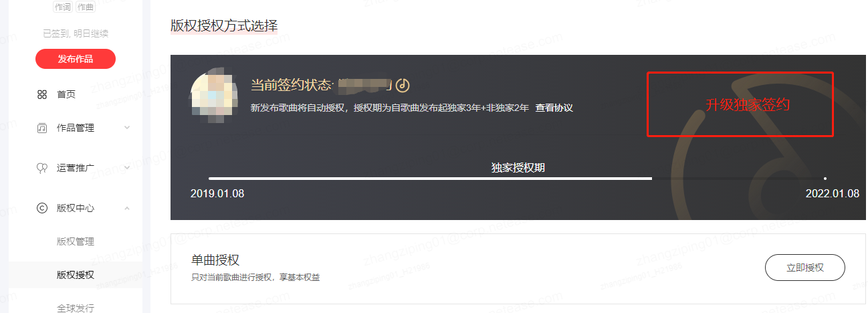Select 版权授权 sidebar item
This screenshot has height=313, width=868.
click(76, 275)
